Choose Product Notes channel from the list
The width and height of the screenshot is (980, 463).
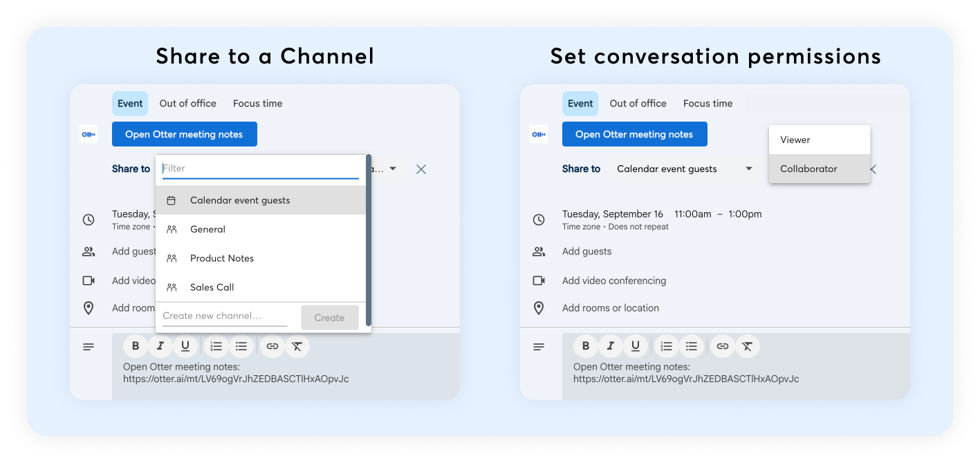[x=222, y=258]
